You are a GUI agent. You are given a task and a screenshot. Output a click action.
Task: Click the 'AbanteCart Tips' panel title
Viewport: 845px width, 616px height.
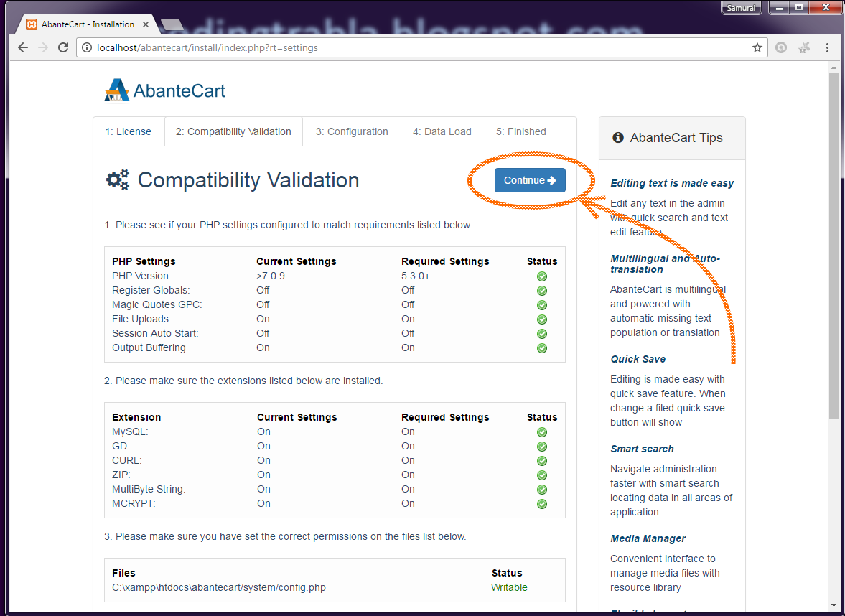pos(676,138)
